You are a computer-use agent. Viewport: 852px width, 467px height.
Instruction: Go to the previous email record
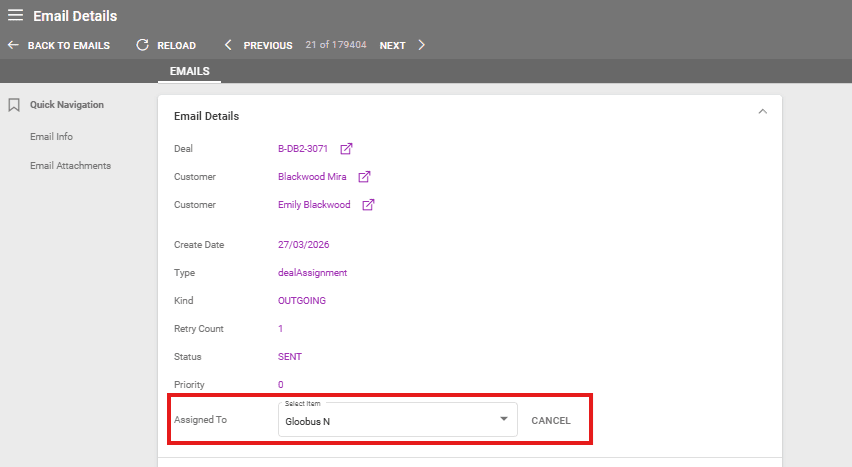pyautogui.click(x=258, y=45)
